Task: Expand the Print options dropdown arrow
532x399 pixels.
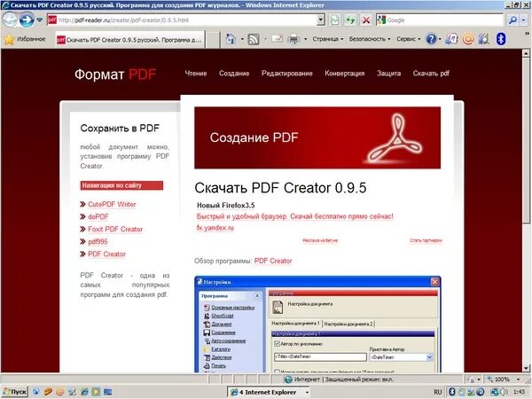Action: click(305, 39)
